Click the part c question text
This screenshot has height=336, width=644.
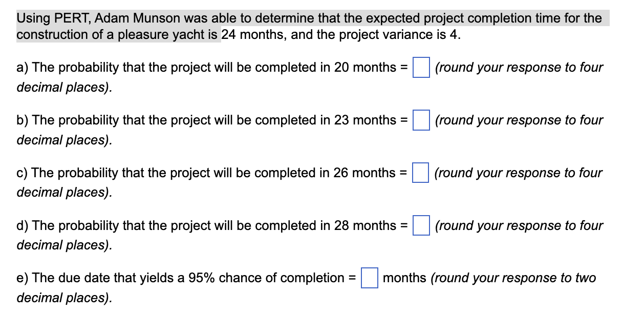205,173
